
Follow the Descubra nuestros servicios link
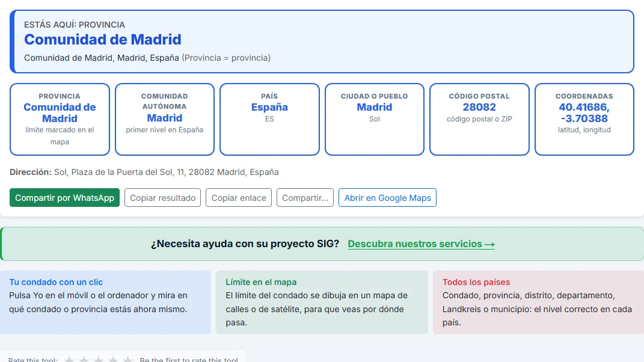coord(421,244)
